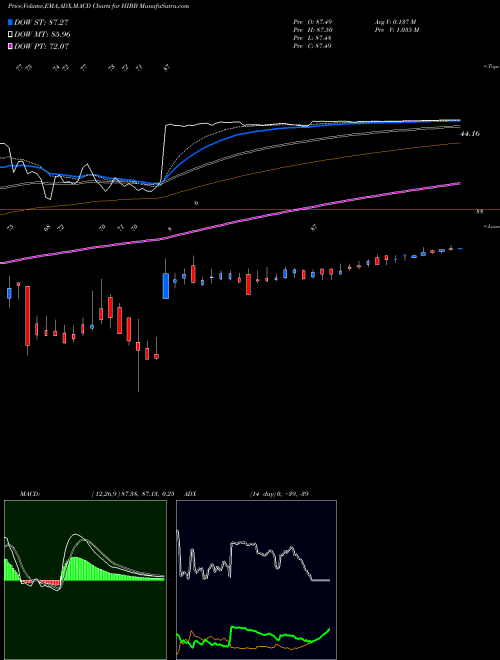This screenshot has width=500, height=660.
Task: Click the 'Pre O: 87.49' value
Action: coord(312,22)
